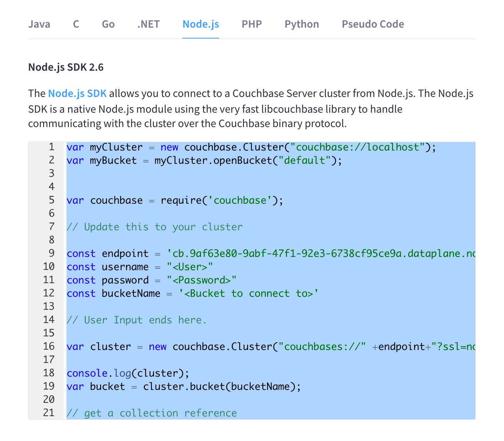
Task: Click the var cluster couchbases line
Action: 271,346
